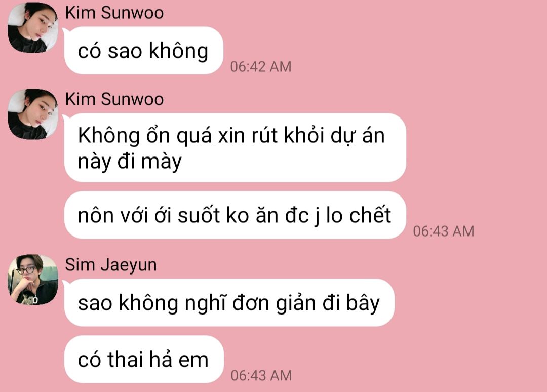Viewport: 547px width, 392px height.
Task: Open Kim Sunwoo's avatar on first message
Action: pyautogui.click(x=33, y=27)
